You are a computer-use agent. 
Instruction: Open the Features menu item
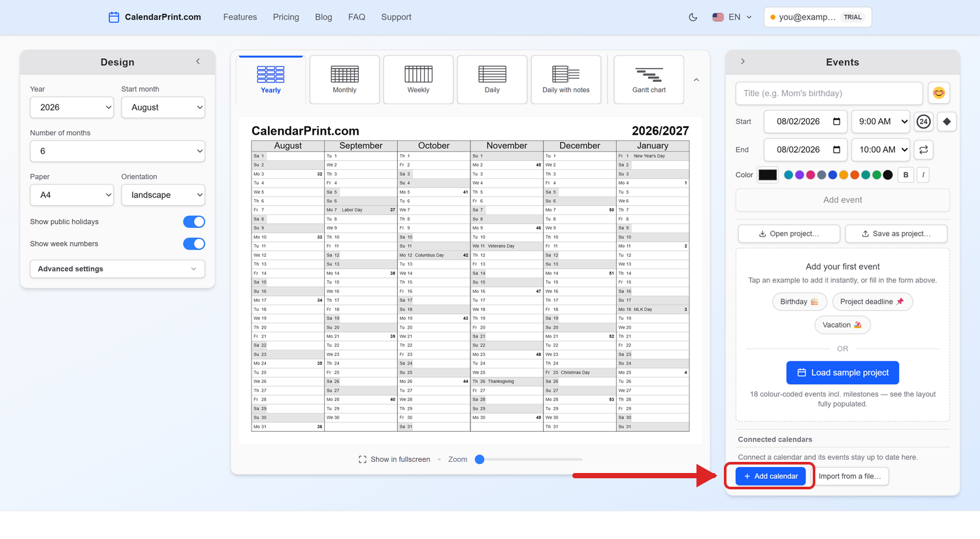pos(240,17)
